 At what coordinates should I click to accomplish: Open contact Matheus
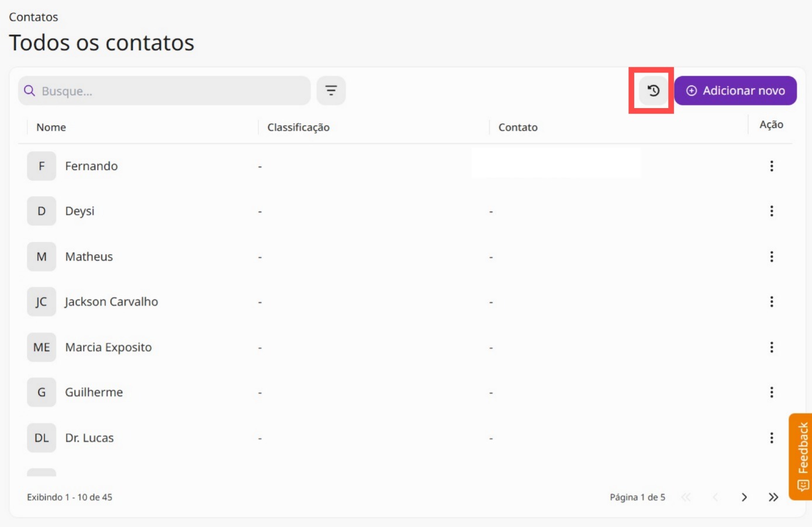pyautogui.click(x=89, y=256)
